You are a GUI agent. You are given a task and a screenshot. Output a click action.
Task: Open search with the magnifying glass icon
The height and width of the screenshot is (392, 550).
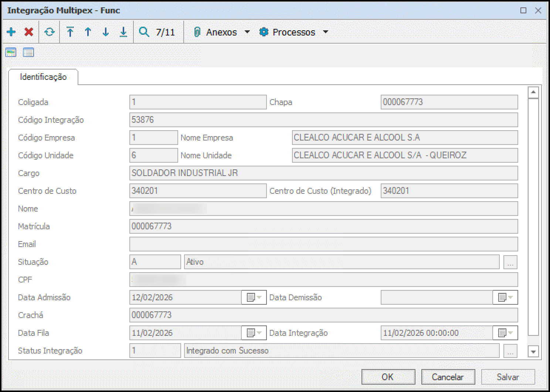(144, 32)
